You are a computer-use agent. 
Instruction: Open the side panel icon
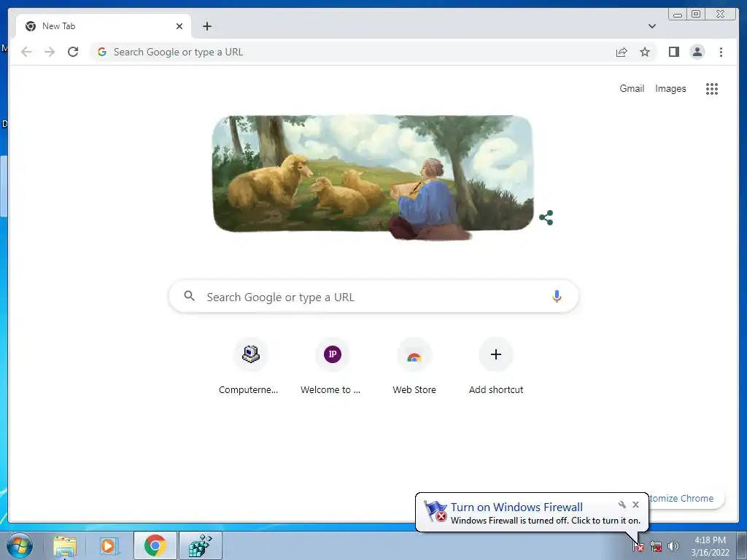click(x=673, y=52)
